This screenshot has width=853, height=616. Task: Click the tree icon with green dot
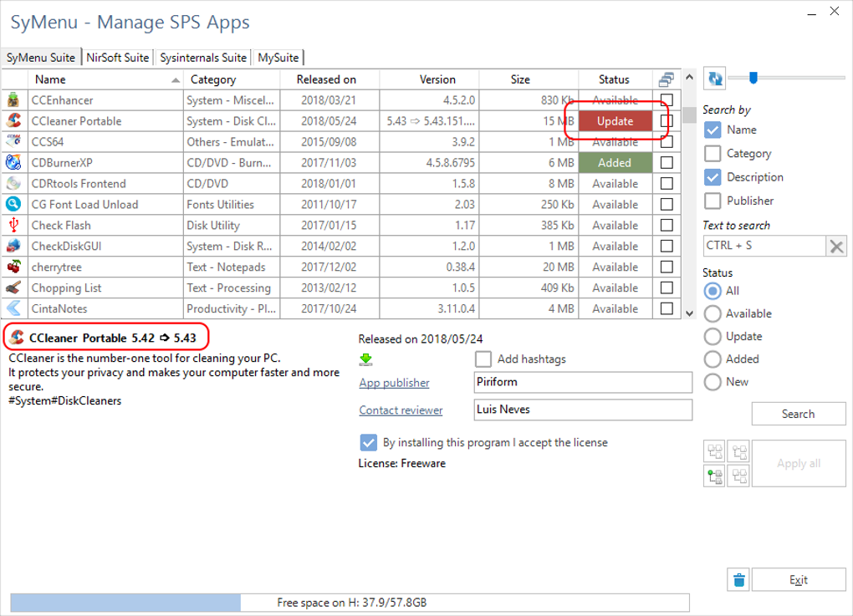(714, 476)
